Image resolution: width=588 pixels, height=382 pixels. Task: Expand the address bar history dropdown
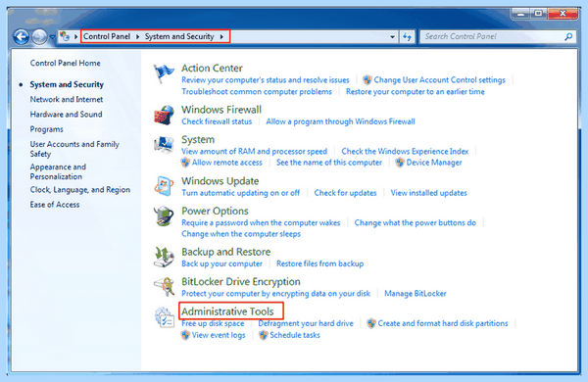(392, 37)
